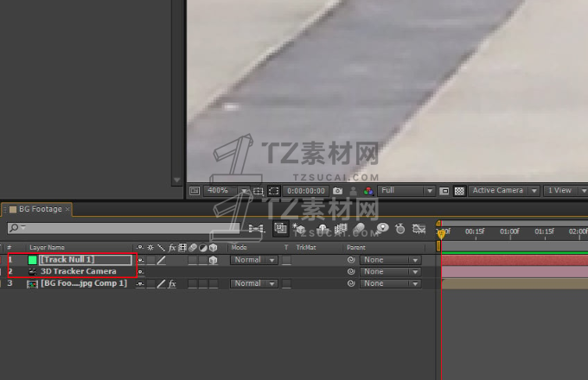Toggle Transparency Grid checkerboard icon
588x380 pixels.
tap(459, 191)
